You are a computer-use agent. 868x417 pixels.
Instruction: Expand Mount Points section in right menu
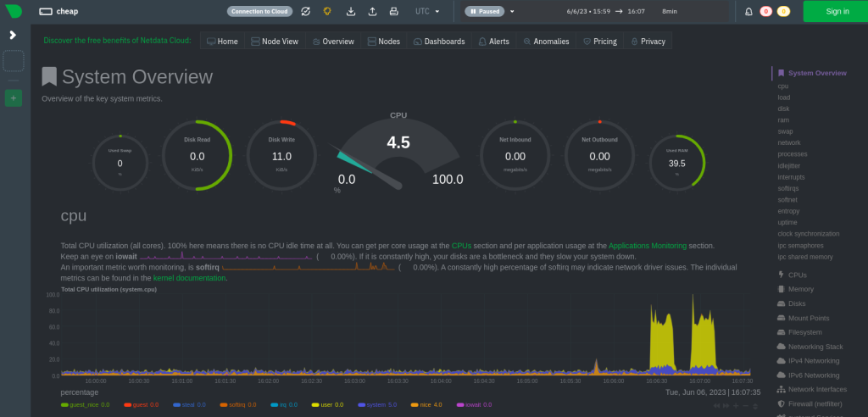coord(804,318)
